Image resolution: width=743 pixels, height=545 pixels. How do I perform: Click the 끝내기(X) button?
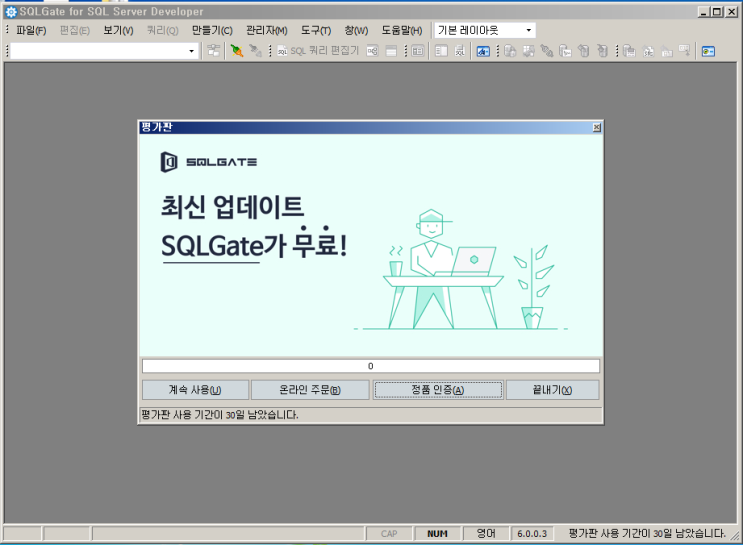pos(553,390)
